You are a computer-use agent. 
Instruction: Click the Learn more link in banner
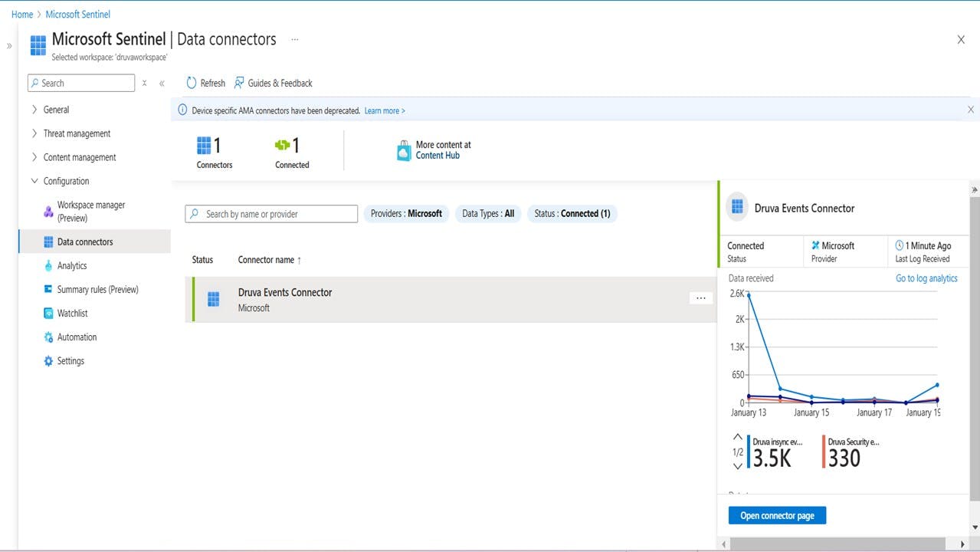[385, 111]
